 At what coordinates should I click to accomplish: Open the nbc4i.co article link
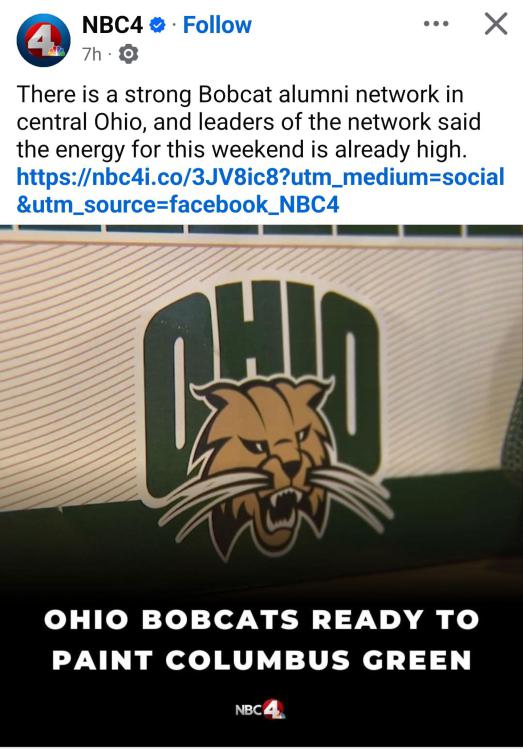(x=261, y=176)
